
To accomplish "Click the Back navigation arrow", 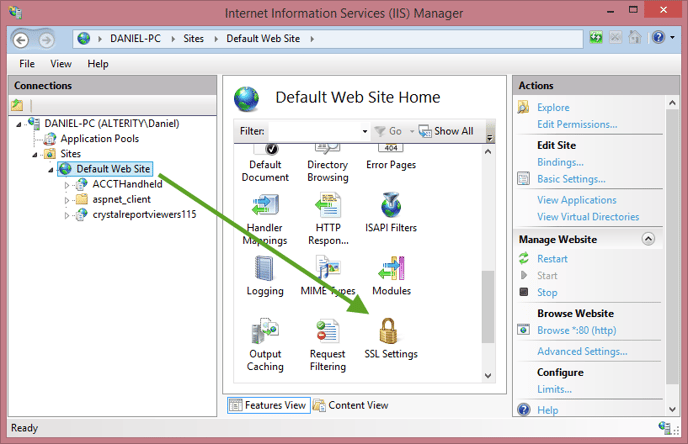I will point(21,40).
